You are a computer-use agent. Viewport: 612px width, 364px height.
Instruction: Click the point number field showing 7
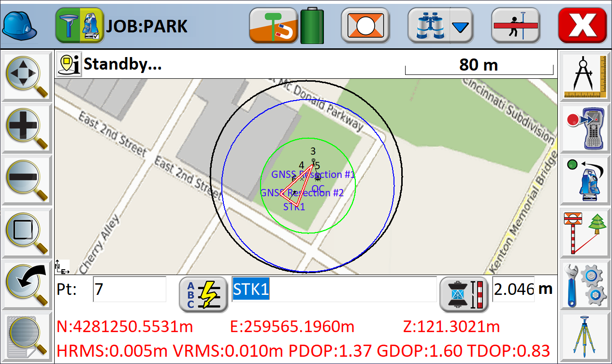(x=129, y=289)
